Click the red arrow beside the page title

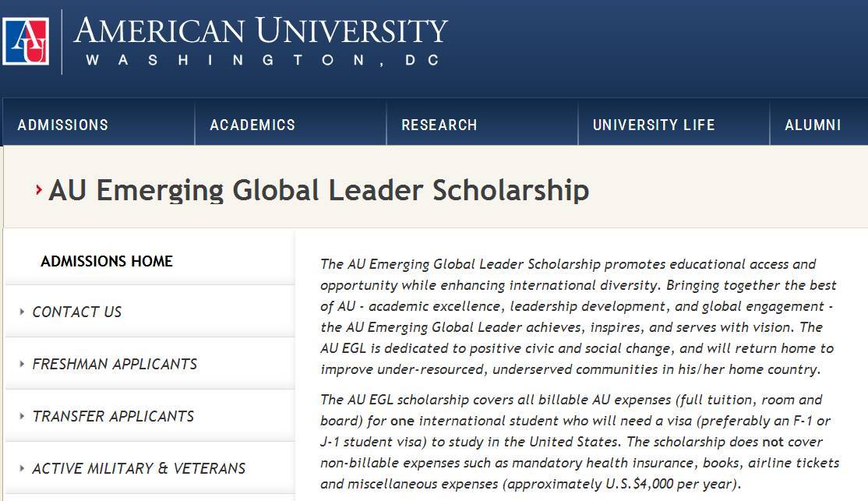(x=39, y=190)
